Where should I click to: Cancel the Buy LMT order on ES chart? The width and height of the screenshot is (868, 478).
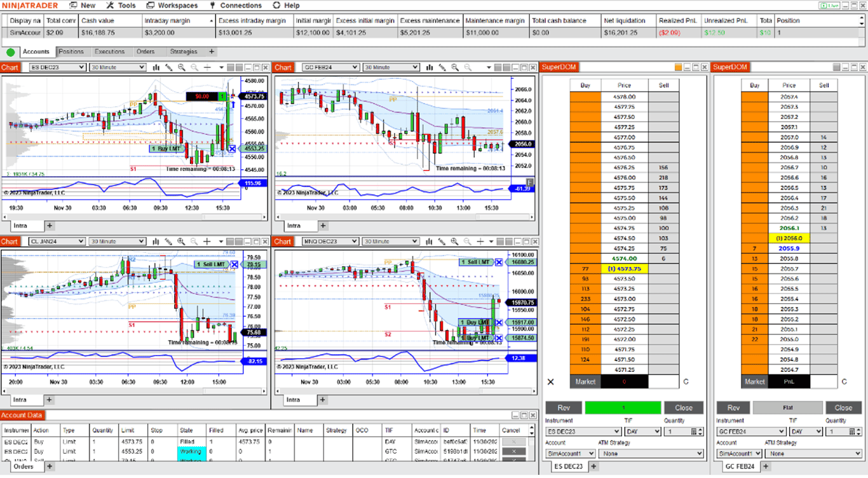pos(232,149)
